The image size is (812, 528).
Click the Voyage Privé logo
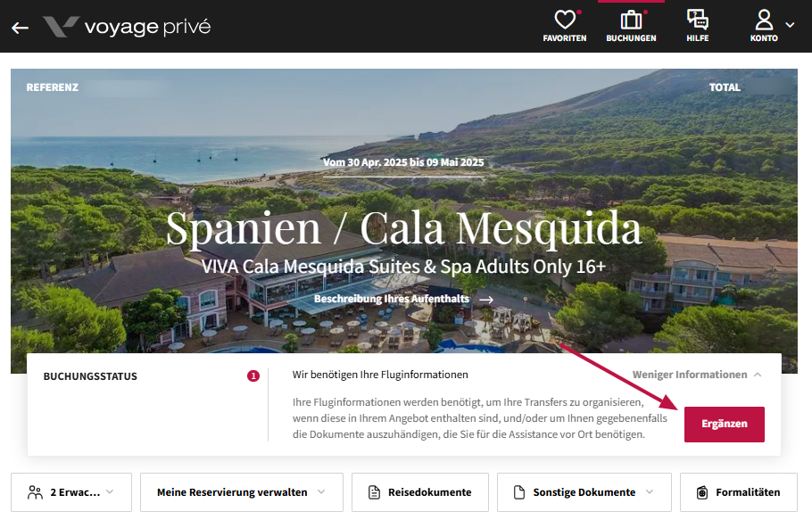[x=127, y=27]
